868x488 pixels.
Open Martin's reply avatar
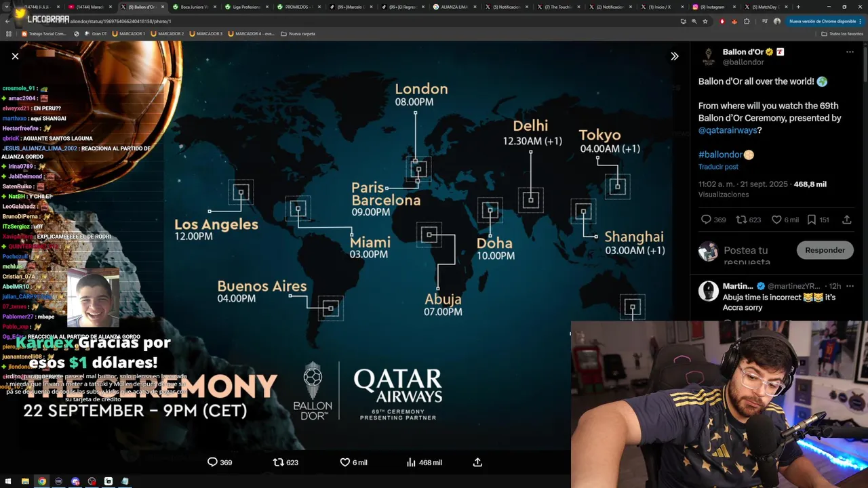708,291
